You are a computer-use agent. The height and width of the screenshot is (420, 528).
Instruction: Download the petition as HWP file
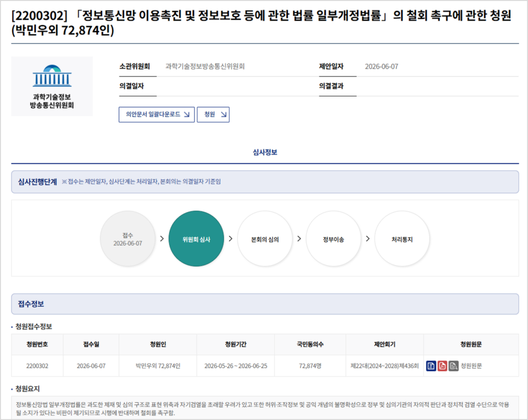pos(431,366)
